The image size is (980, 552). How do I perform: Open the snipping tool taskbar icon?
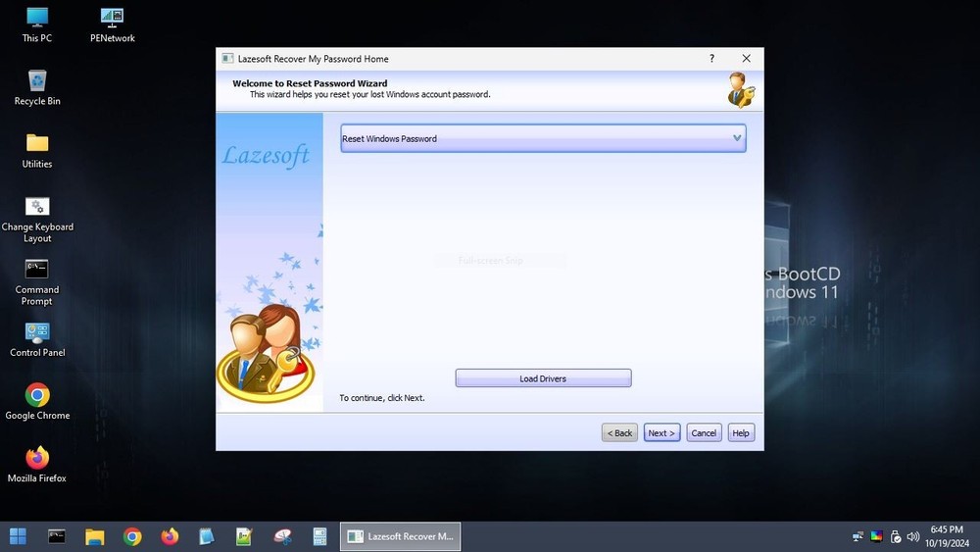click(x=282, y=536)
